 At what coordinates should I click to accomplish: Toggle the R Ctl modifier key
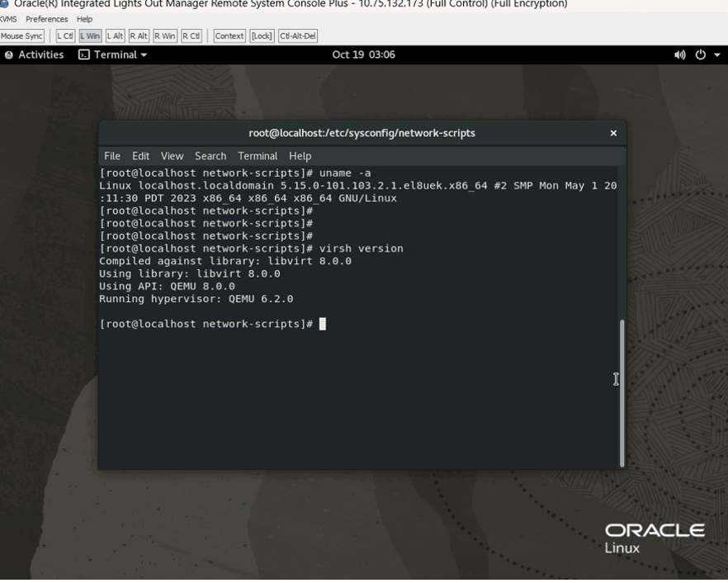(191, 36)
